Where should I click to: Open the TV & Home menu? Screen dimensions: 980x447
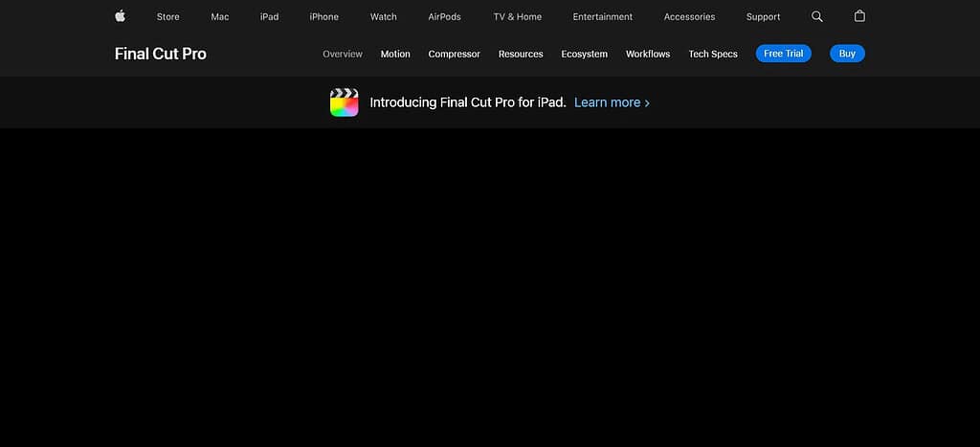click(x=518, y=17)
